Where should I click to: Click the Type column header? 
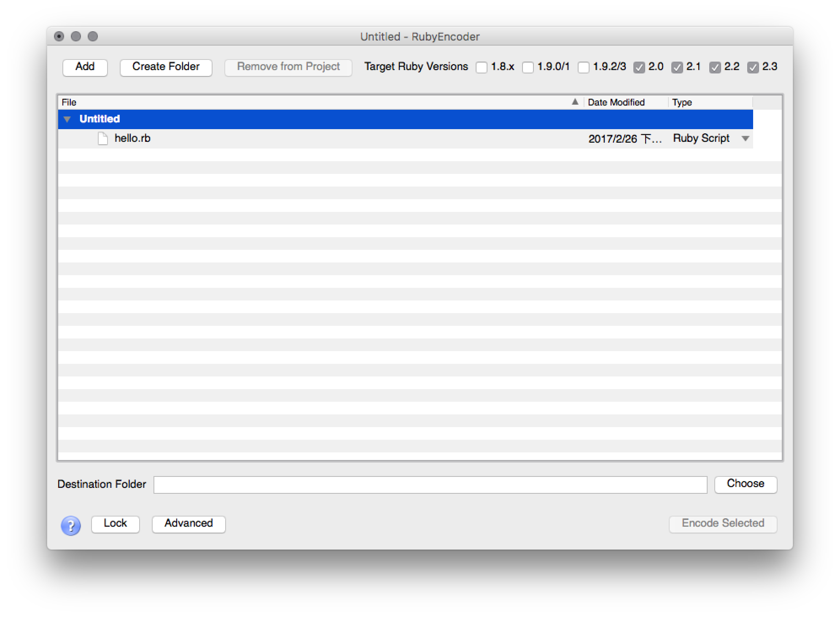pyautogui.click(x=682, y=102)
